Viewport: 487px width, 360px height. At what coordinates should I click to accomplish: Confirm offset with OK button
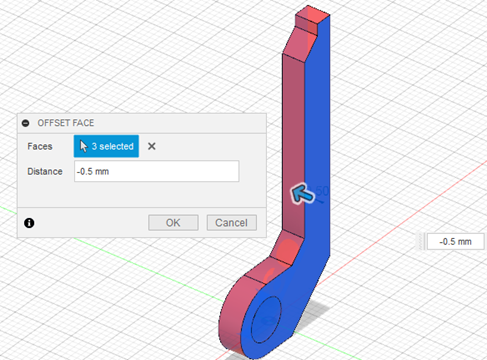pyautogui.click(x=173, y=223)
